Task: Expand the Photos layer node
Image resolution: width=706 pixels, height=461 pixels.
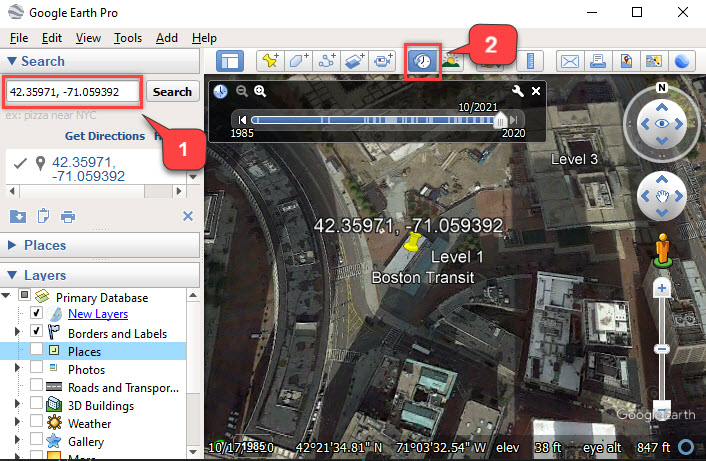Action: pyautogui.click(x=18, y=368)
